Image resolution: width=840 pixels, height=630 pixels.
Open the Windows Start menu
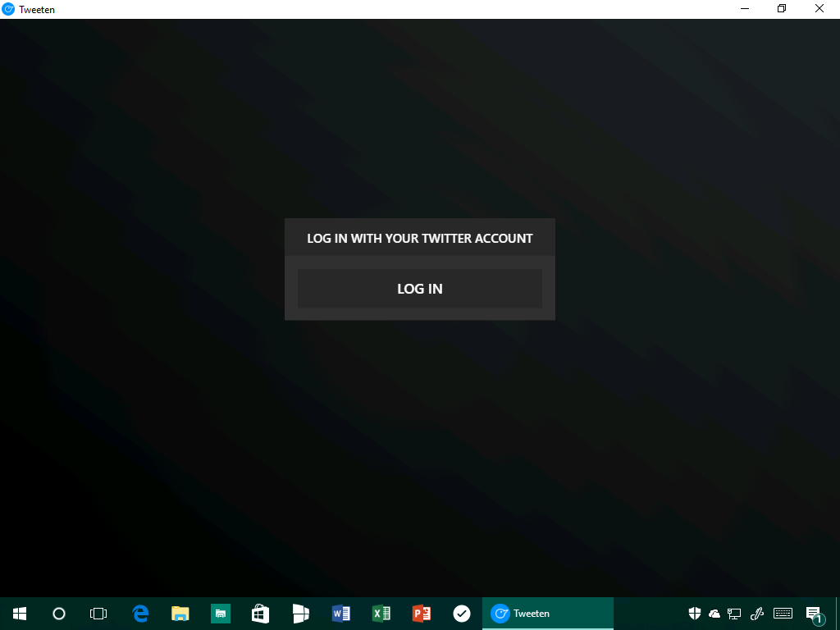(x=20, y=614)
